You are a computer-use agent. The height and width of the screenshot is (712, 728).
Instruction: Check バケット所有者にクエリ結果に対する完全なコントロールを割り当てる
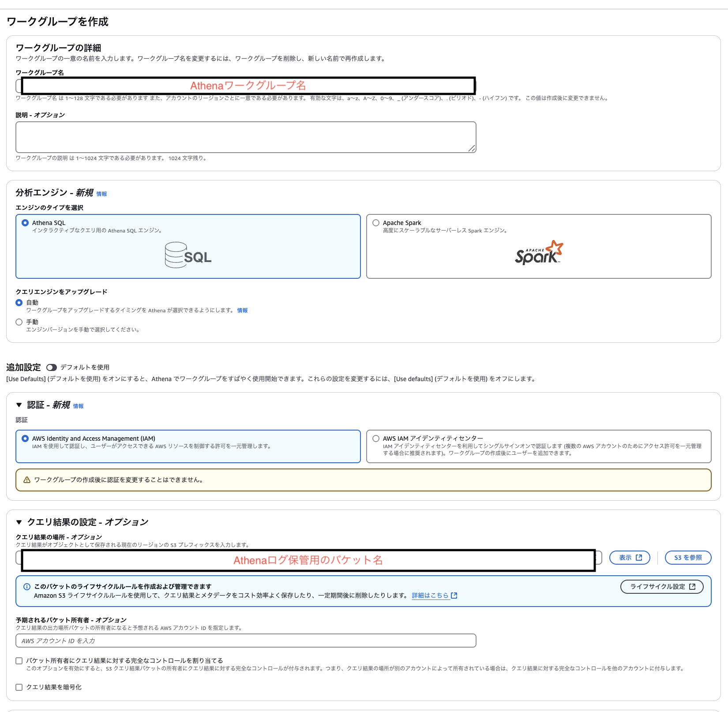(19, 661)
